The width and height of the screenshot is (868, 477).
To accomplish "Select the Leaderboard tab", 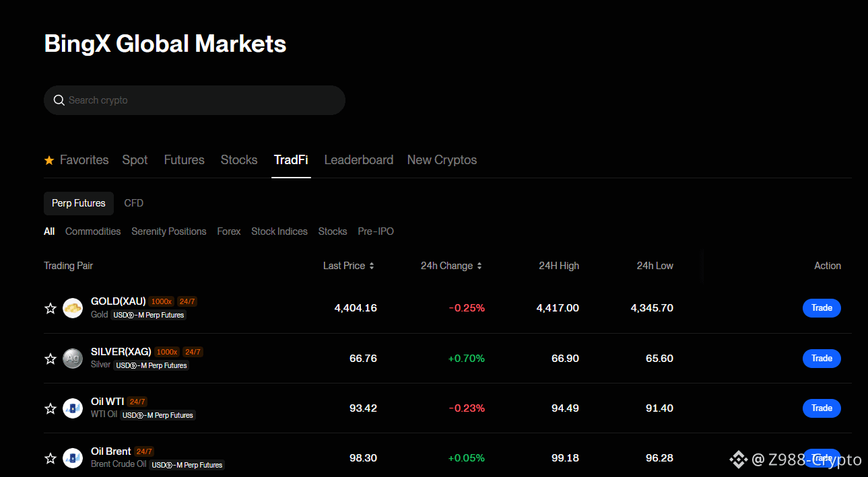I will (359, 160).
